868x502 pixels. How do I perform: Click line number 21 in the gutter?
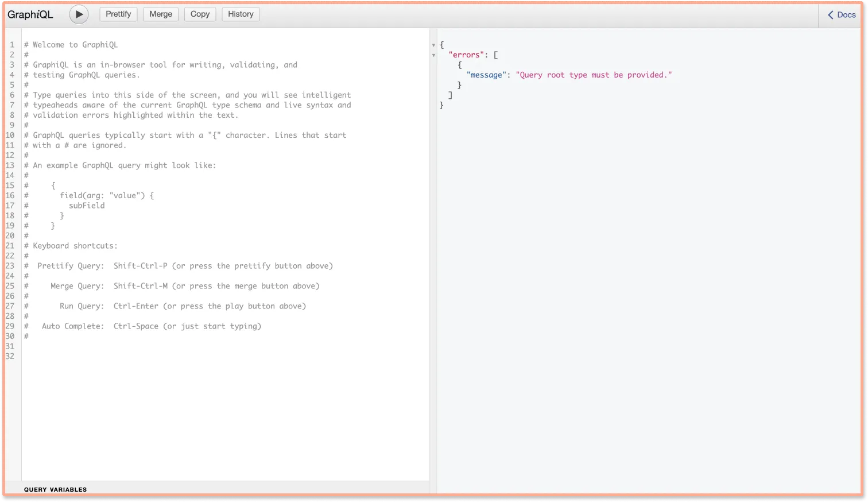[10, 246]
